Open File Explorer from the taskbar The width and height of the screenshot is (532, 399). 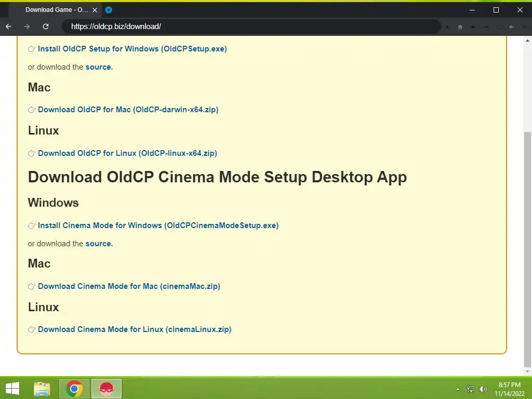pyautogui.click(x=42, y=389)
